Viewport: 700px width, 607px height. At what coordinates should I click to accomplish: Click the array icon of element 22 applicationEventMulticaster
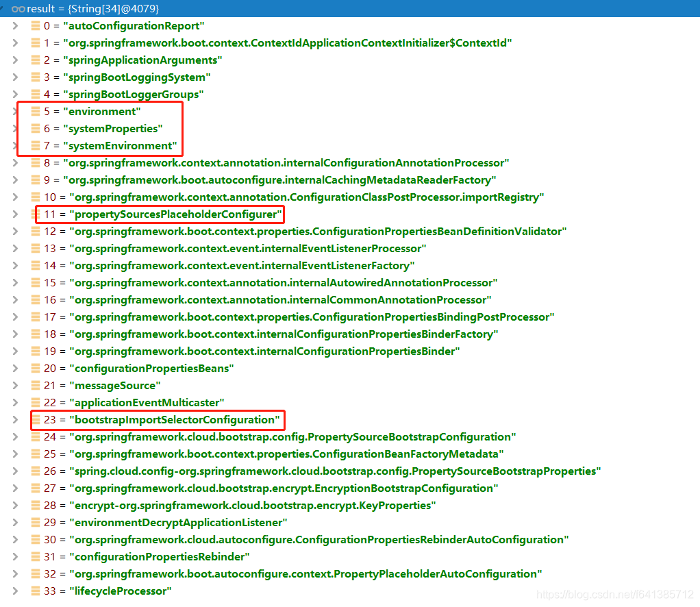(x=36, y=402)
